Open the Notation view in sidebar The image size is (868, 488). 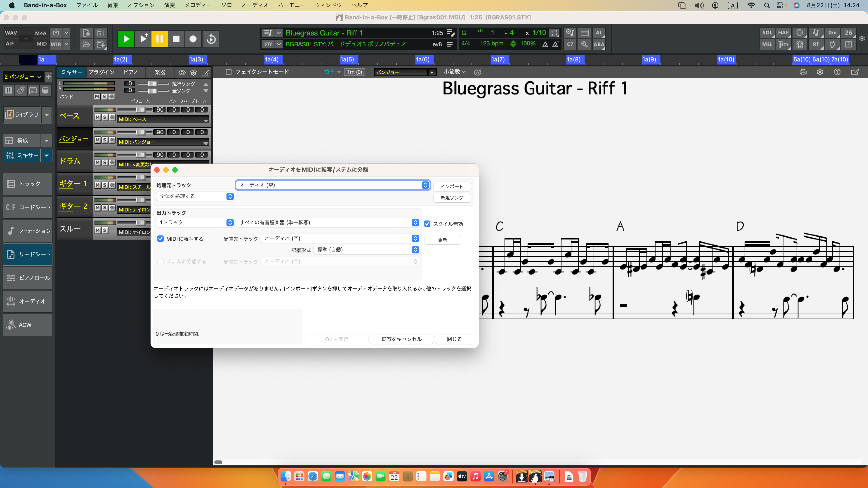28,231
